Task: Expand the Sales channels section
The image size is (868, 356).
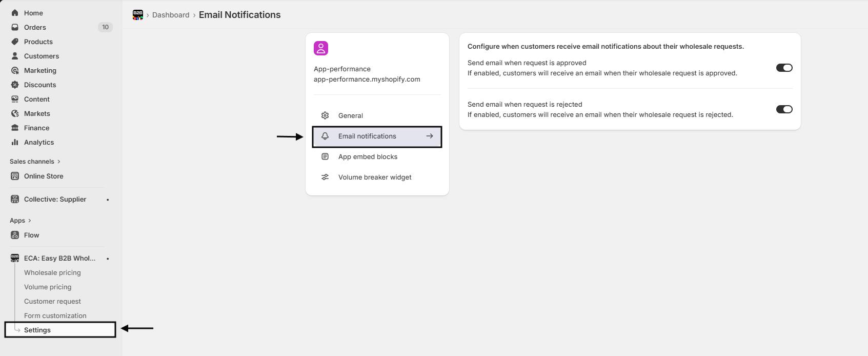Action: coord(35,162)
